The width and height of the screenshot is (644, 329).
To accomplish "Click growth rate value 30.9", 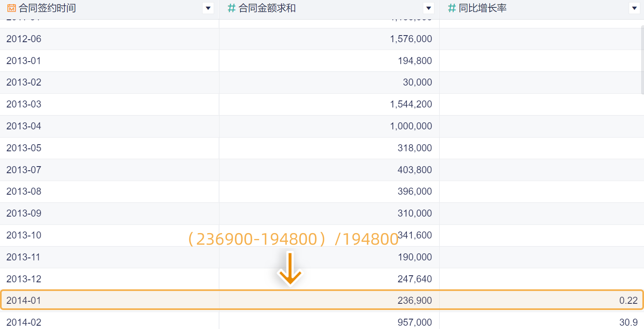I will click(x=628, y=322).
